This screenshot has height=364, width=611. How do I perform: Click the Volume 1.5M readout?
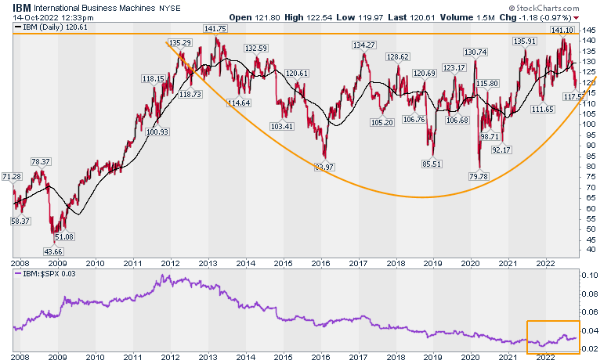coord(467,17)
